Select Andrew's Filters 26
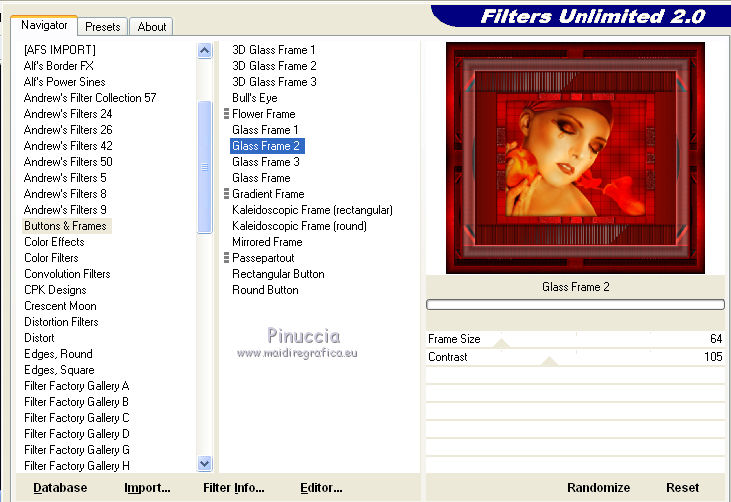The width and height of the screenshot is (731, 502). coord(68,130)
